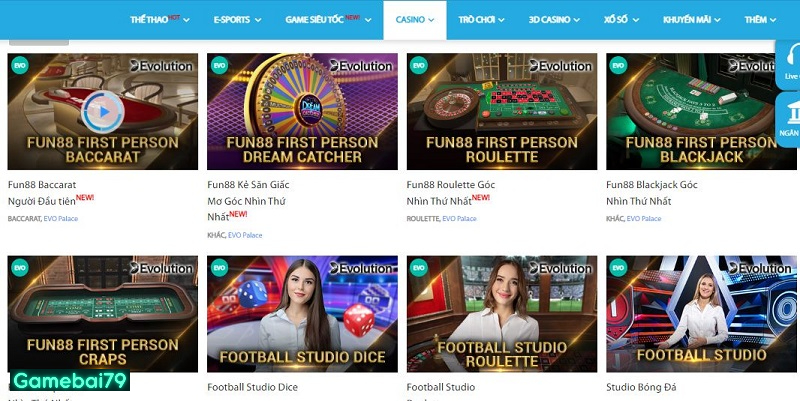Open the 3D CASINO menu
The width and height of the screenshot is (800, 401).
pyautogui.click(x=554, y=20)
